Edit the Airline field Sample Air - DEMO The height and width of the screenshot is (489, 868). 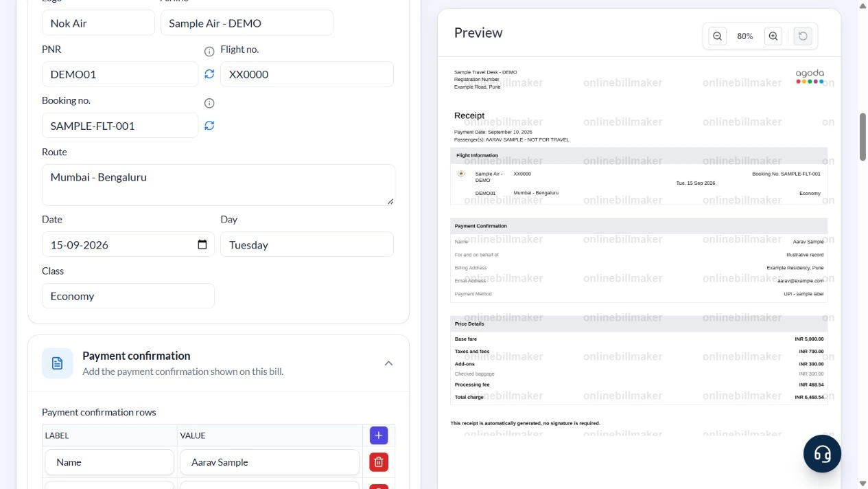point(247,23)
